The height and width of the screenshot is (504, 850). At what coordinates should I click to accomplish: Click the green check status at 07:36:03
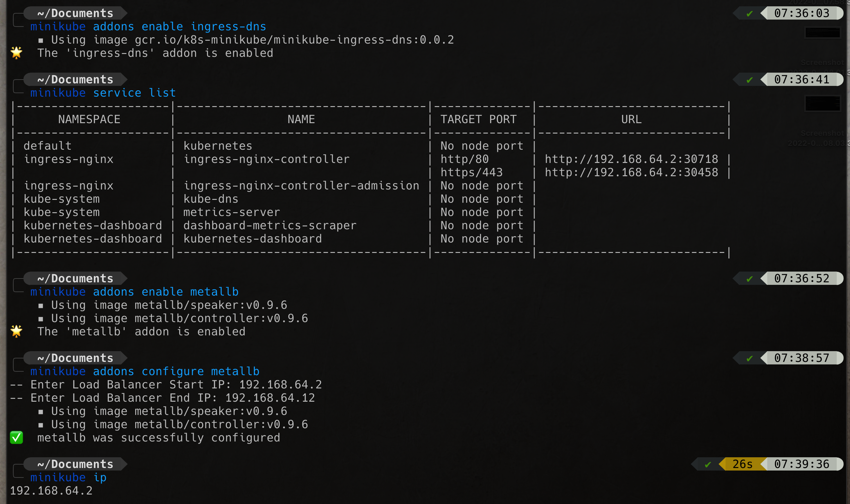[750, 14]
